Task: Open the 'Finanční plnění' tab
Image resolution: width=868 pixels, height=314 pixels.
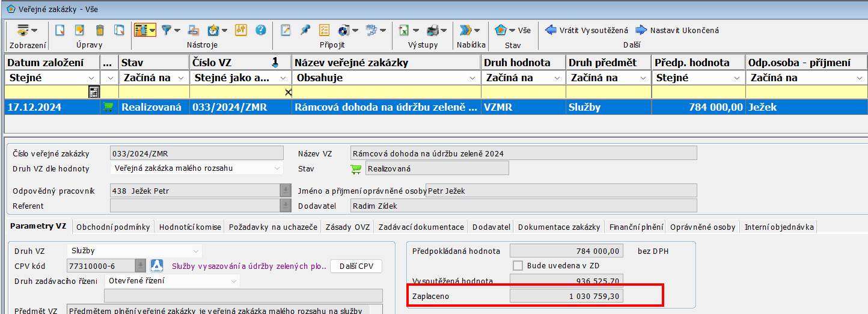Action: [636, 227]
